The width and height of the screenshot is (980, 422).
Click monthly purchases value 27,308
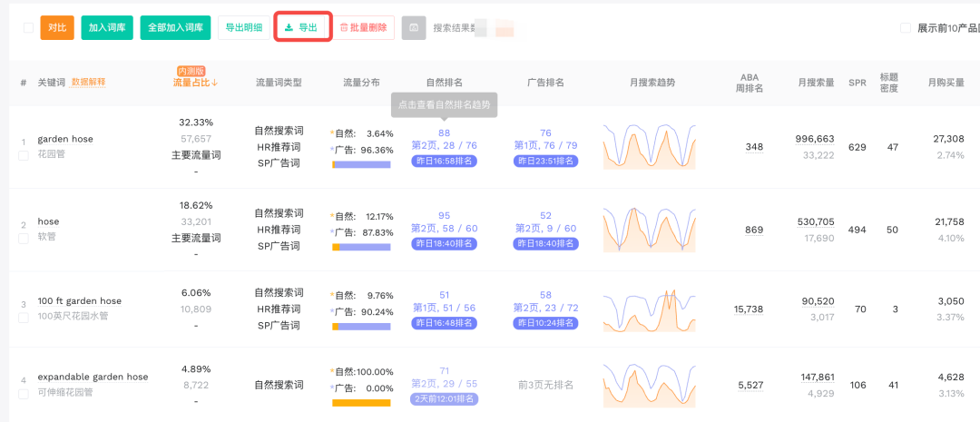949,139
